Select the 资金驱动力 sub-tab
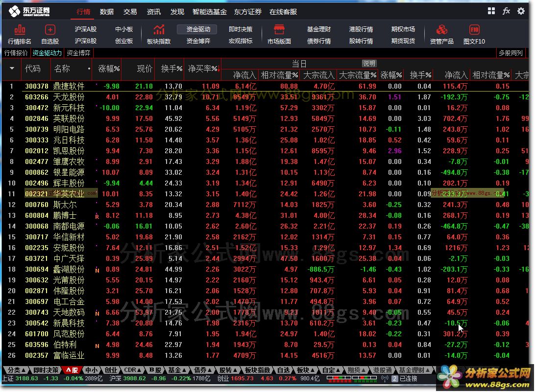535x392 pixels. 47,53
